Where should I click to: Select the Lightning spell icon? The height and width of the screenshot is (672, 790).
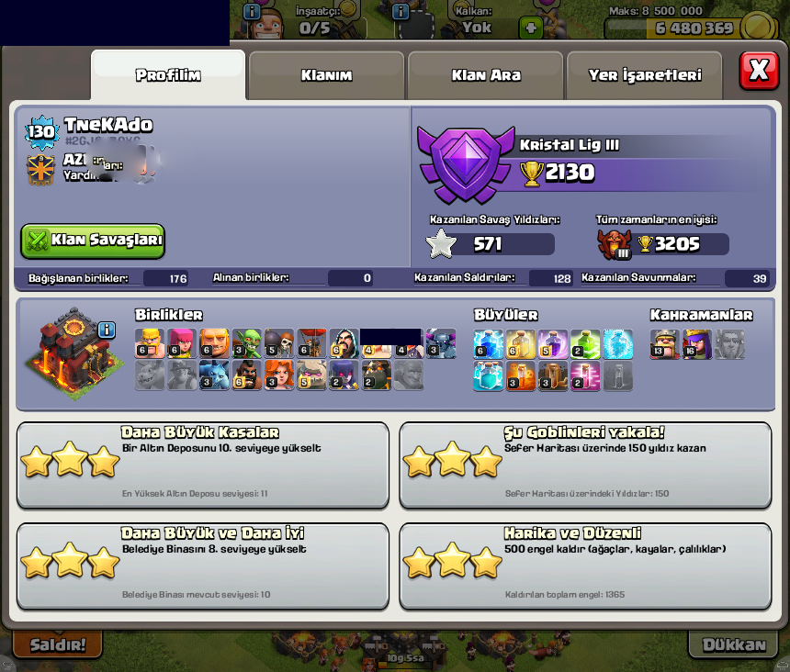[x=488, y=344]
